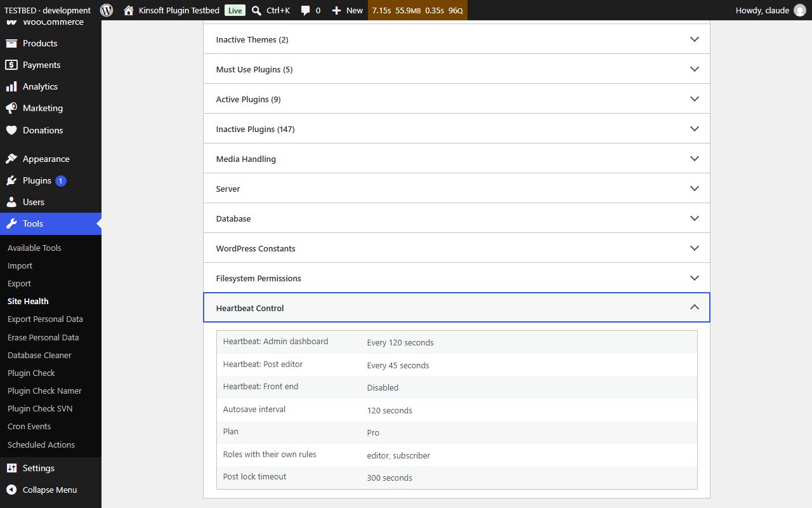Screen dimensions: 812x508
Task: Open Export Personal Data submenu item
Action: (45, 319)
